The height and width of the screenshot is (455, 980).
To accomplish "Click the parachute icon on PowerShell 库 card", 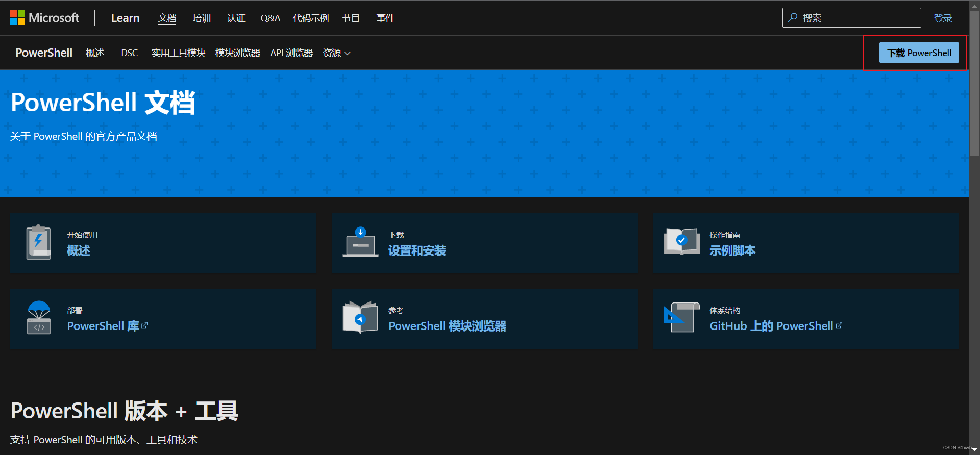I will pos(39,317).
